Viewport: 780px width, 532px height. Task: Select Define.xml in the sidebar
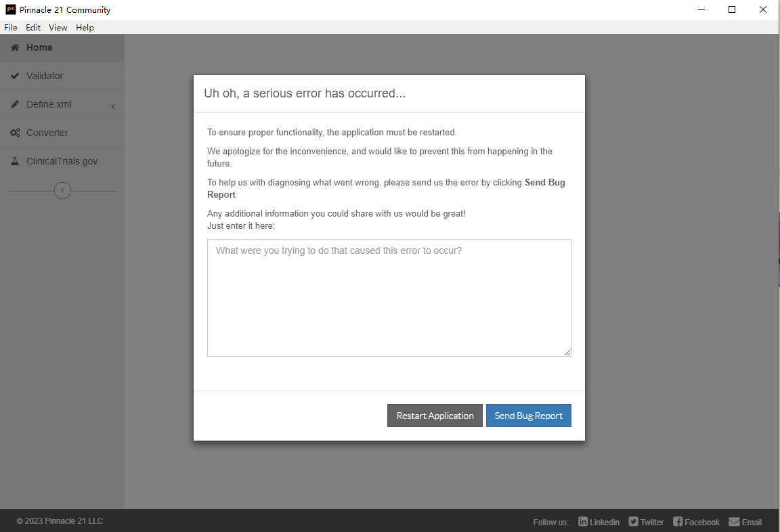pyautogui.click(x=62, y=104)
